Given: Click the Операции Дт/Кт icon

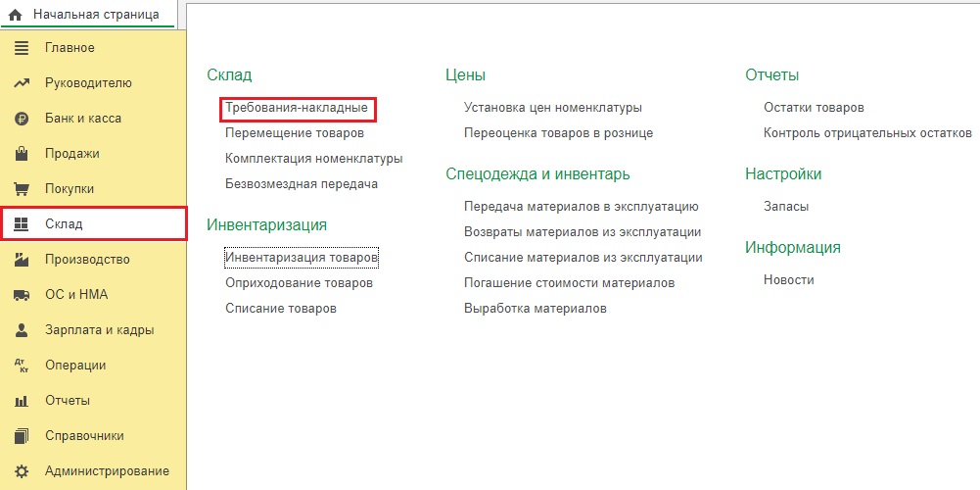Looking at the screenshot, I should tap(22, 366).
